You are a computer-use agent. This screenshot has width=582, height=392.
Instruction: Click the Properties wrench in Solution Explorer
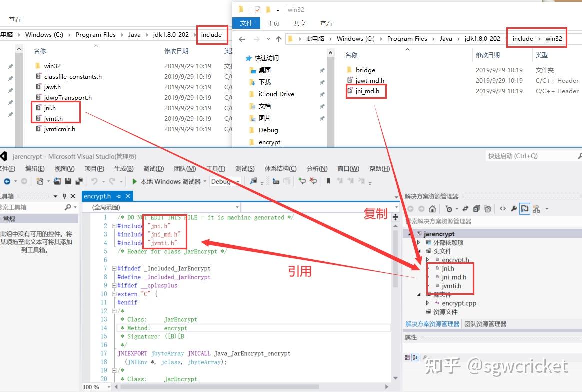click(x=513, y=209)
